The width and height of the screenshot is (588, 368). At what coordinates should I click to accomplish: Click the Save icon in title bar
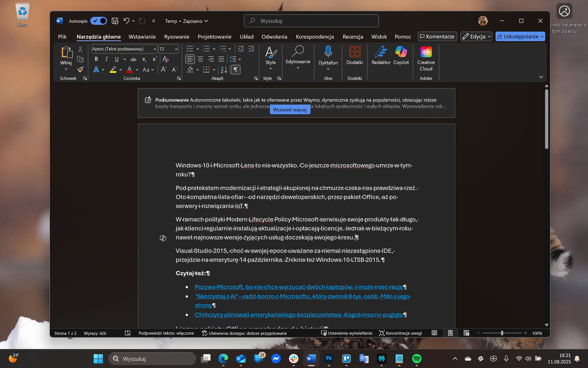pos(115,21)
